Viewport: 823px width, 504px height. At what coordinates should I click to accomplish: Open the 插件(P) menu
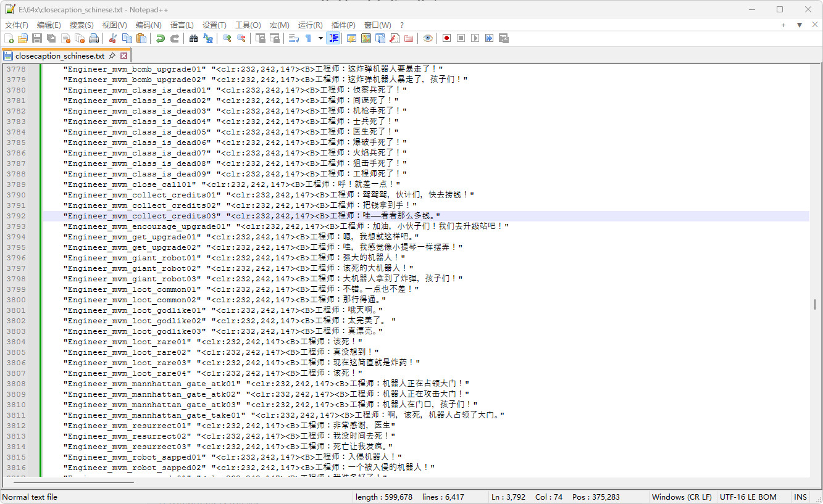[343, 25]
